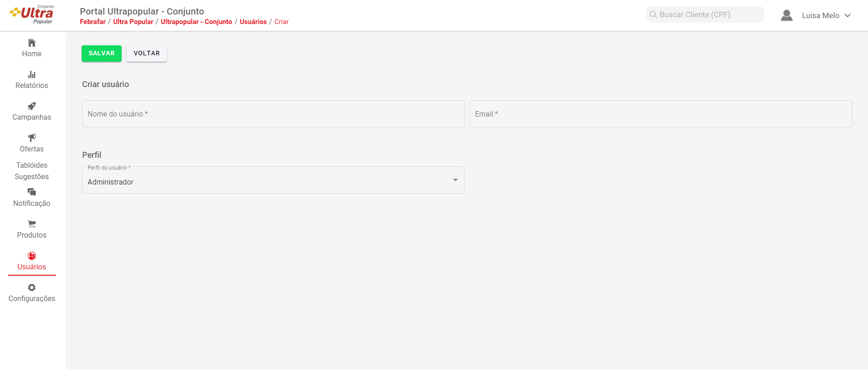Select the Usuários person icon

(32, 256)
